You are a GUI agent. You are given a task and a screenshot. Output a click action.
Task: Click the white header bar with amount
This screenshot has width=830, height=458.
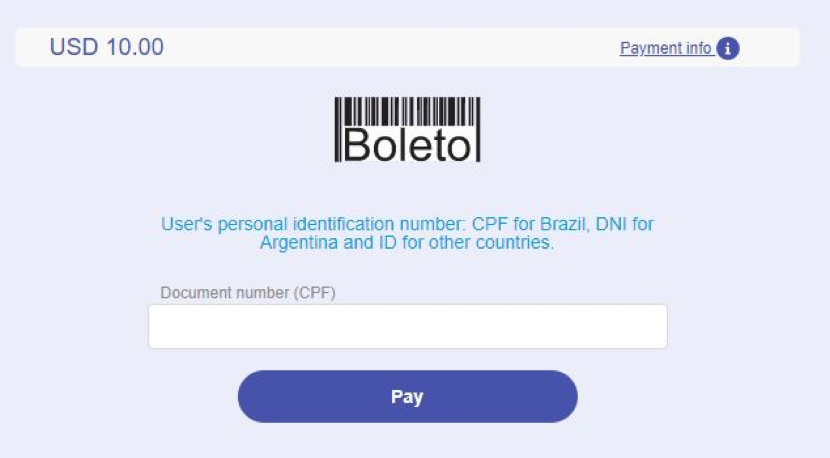408,47
